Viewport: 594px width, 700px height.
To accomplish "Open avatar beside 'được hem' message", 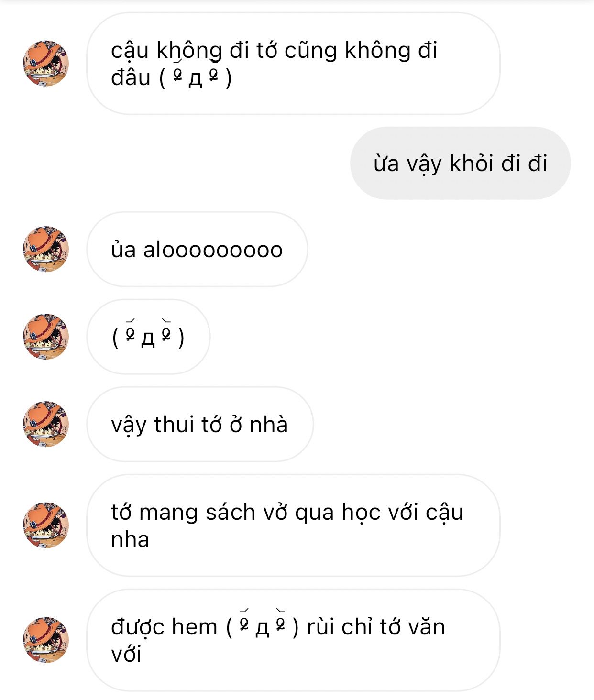I will (46, 640).
